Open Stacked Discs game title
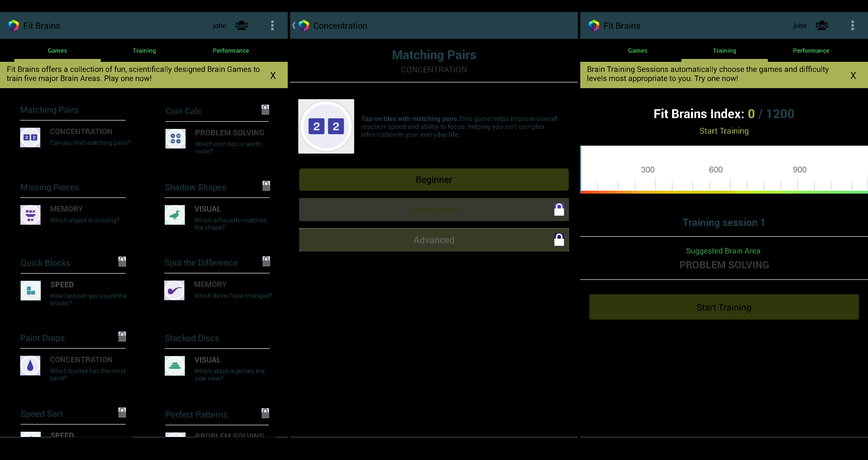868x460 pixels. pyautogui.click(x=192, y=338)
